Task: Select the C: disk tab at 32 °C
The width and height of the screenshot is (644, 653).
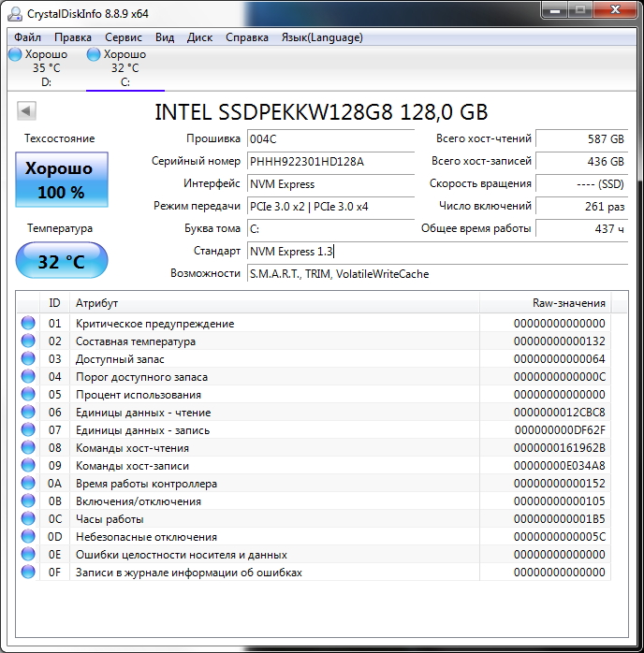Action: 125,68
